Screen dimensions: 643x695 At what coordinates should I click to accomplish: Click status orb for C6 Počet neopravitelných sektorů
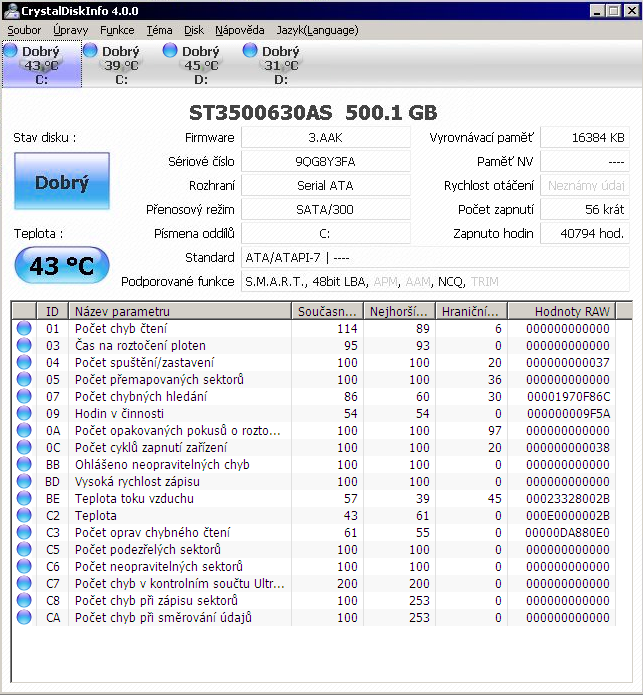coord(24,566)
